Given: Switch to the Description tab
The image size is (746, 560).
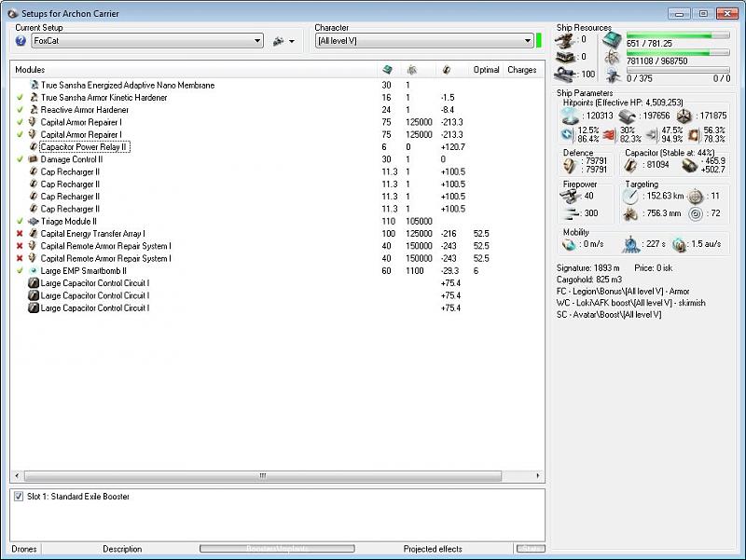Looking at the screenshot, I should (x=122, y=549).
